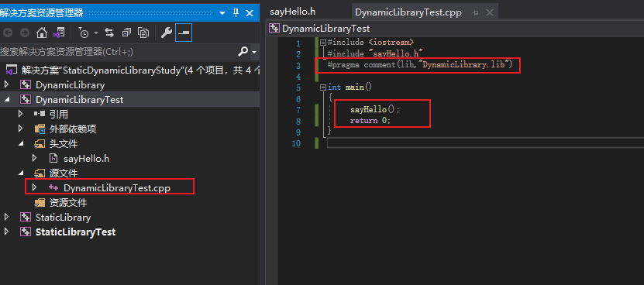Viewport: 644px width, 285px height.
Task: Click line number 3 in the margin
Action: [298, 66]
